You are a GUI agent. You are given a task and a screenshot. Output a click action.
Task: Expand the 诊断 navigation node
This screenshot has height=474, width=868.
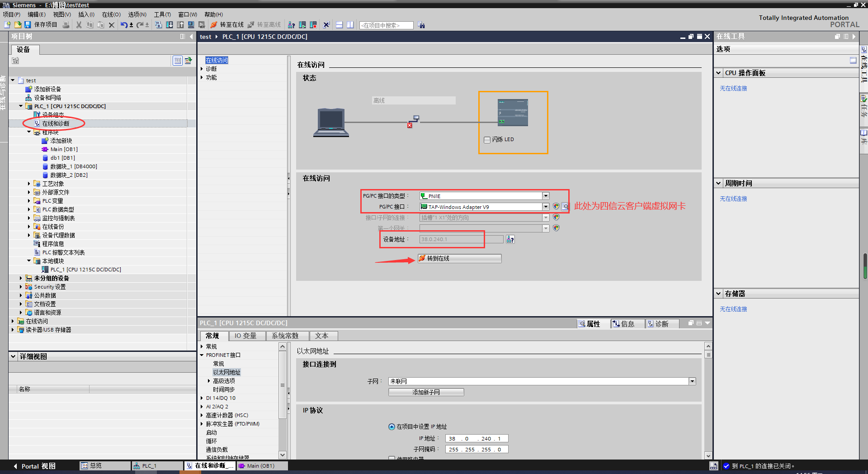[x=202, y=69]
